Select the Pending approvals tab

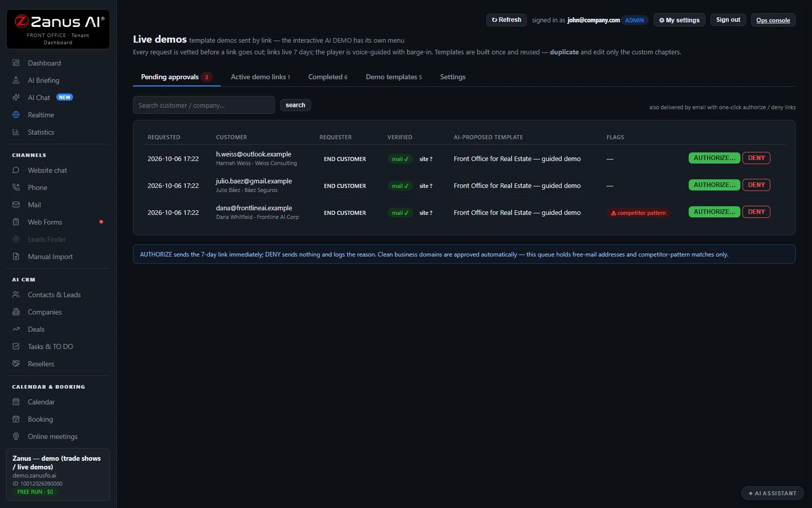click(177, 77)
